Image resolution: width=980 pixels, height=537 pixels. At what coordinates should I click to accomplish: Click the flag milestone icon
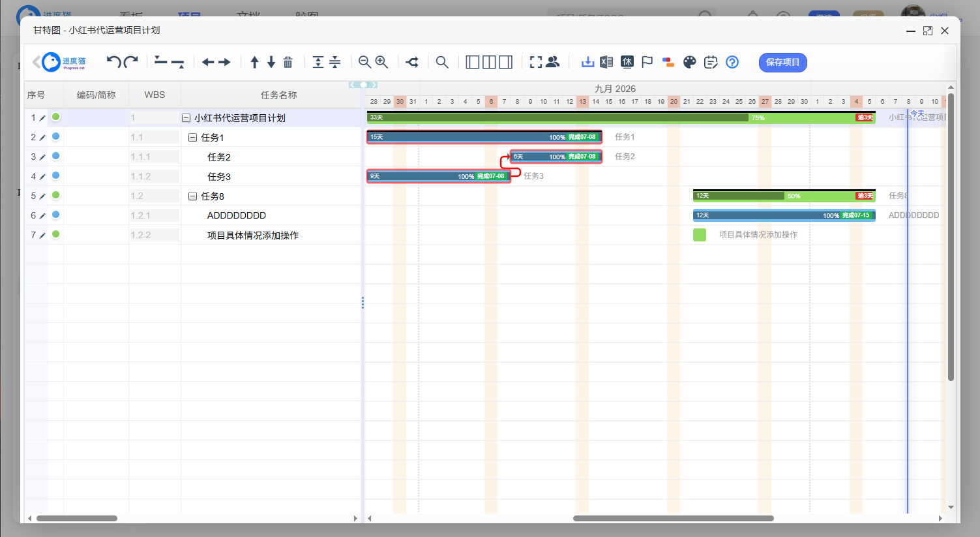pyautogui.click(x=647, y=62)
